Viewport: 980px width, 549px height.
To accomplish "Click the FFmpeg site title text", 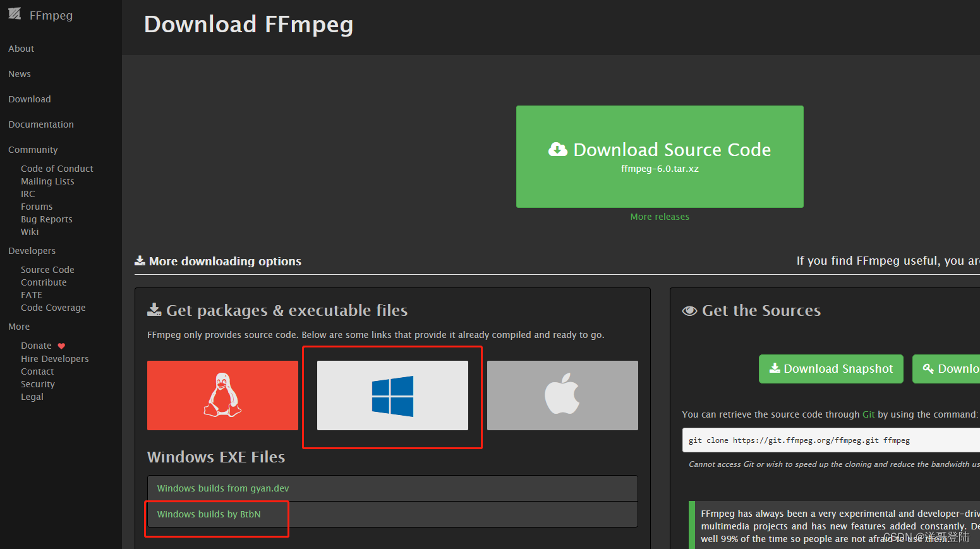I will click(x=51, y=15).
